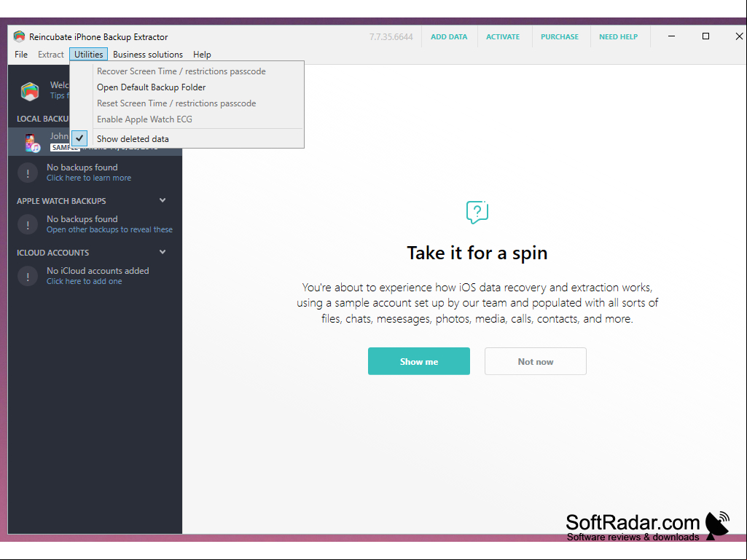Open the Extract menu

click(x=51, y=55)
